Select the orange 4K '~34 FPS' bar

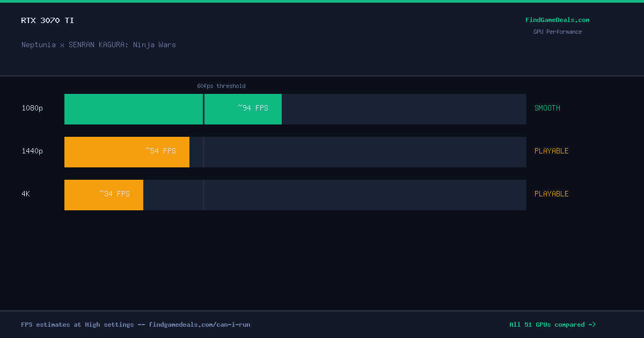[104, 195]
